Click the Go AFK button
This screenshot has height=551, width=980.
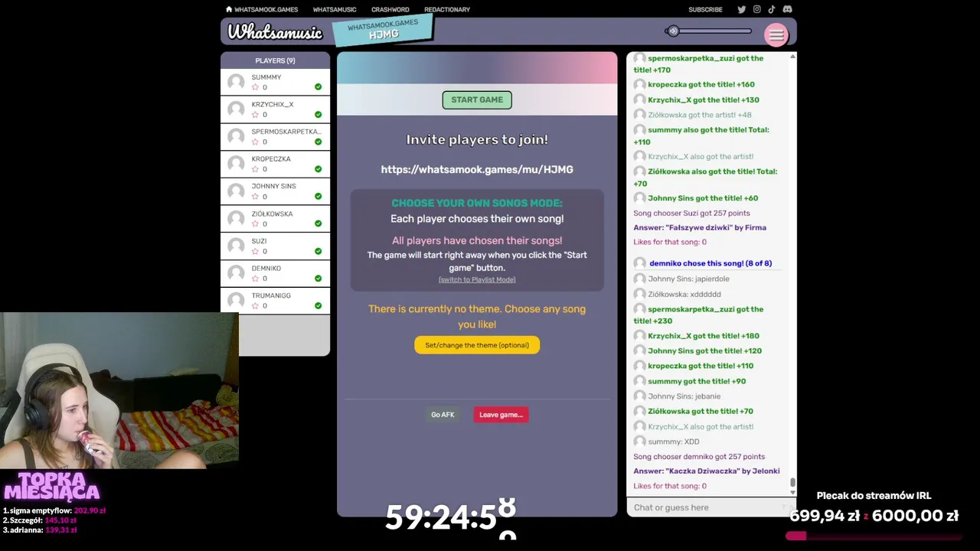click(x=443, y=415)
